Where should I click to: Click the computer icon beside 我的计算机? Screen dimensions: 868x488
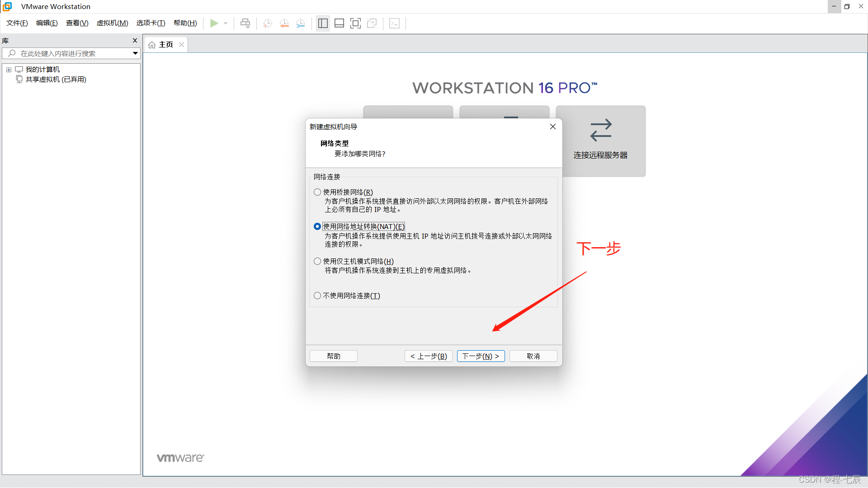19,69
